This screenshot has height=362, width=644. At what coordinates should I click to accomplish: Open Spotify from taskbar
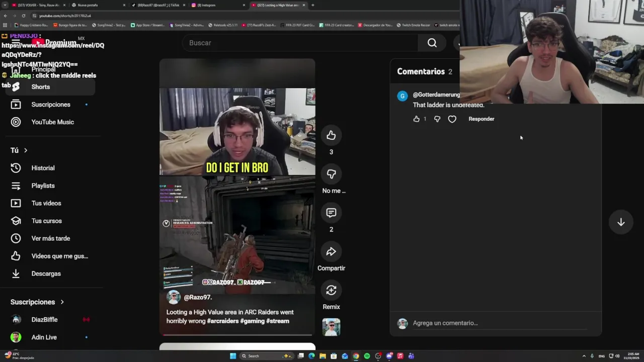[x=367, y=356]
